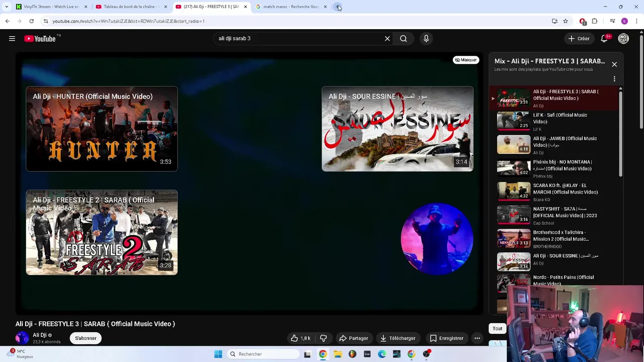Open more actions three-dot menu
This screenshot has width=644, height=362.
pyautogui.click(x=477, y=338)
